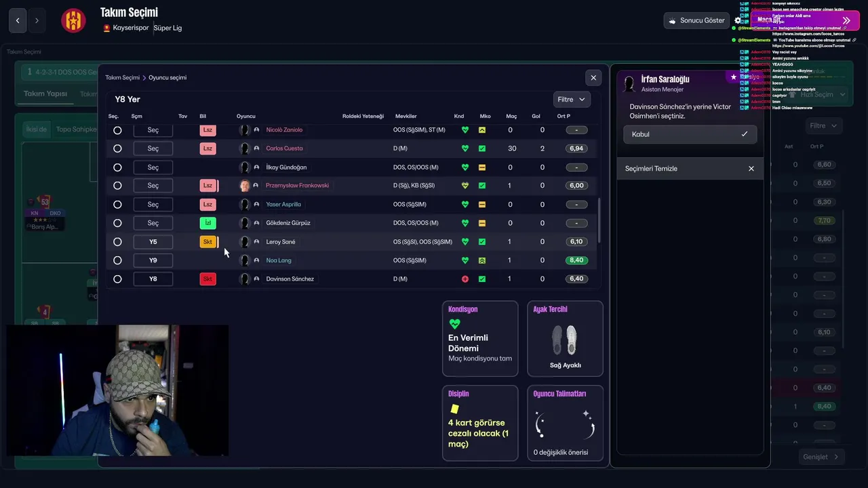Viewport: 868px width, 488px height.
Task: Sort by the Mevkiler column header
Action: point(406,117)
